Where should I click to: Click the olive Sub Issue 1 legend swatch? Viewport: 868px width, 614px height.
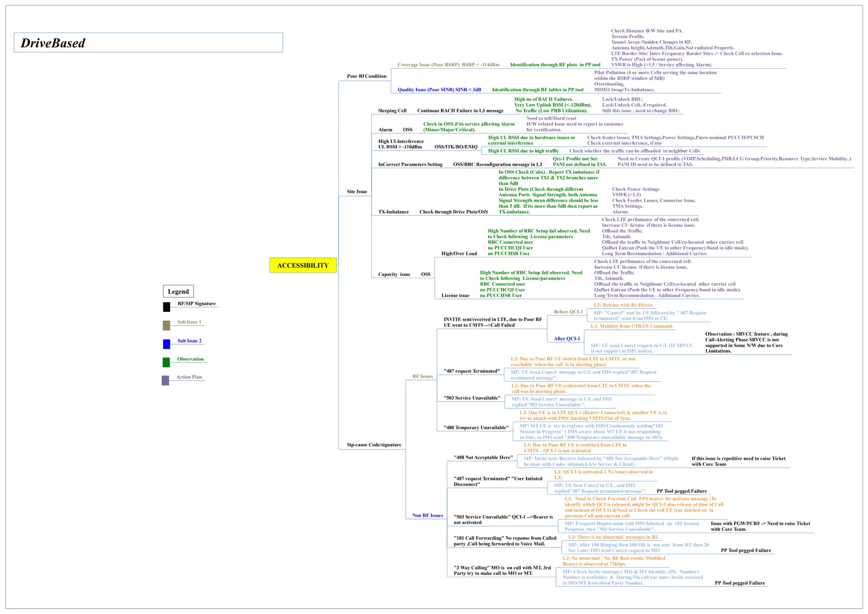point(167,325)
